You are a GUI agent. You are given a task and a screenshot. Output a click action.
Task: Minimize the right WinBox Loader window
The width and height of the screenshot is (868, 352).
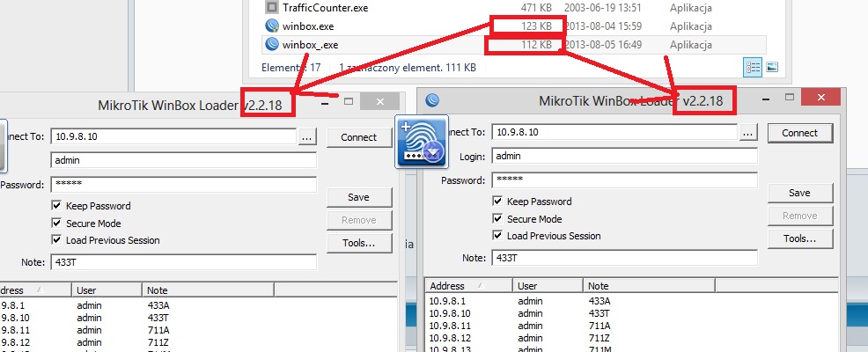click(x=766, y=99)
